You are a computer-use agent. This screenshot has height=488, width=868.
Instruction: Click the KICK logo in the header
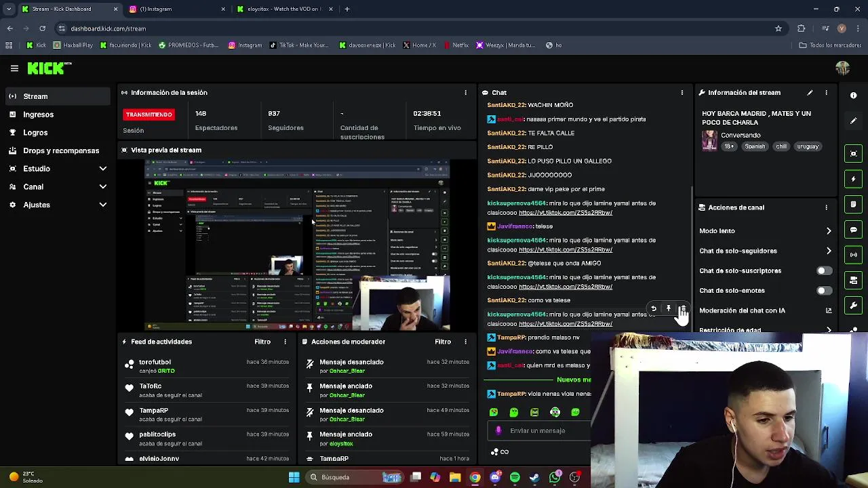coord(49,68)
